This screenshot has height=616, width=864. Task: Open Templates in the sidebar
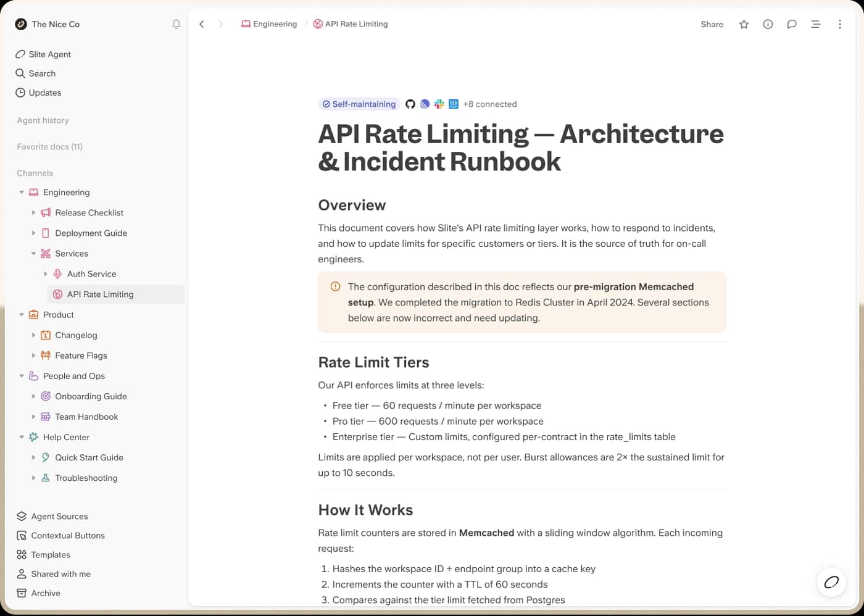tap(43, 554)
